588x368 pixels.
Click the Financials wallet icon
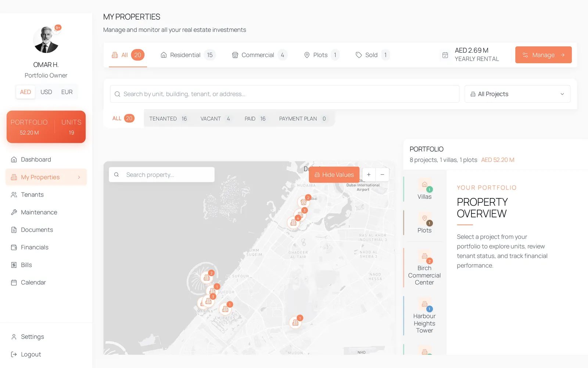coord(14,247)
